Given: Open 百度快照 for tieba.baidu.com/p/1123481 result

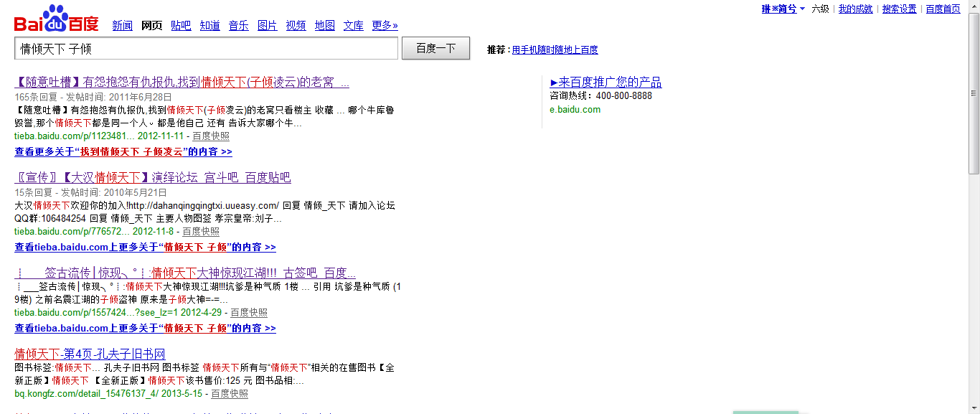Looking at the screenshot, I should coord(211,136).
